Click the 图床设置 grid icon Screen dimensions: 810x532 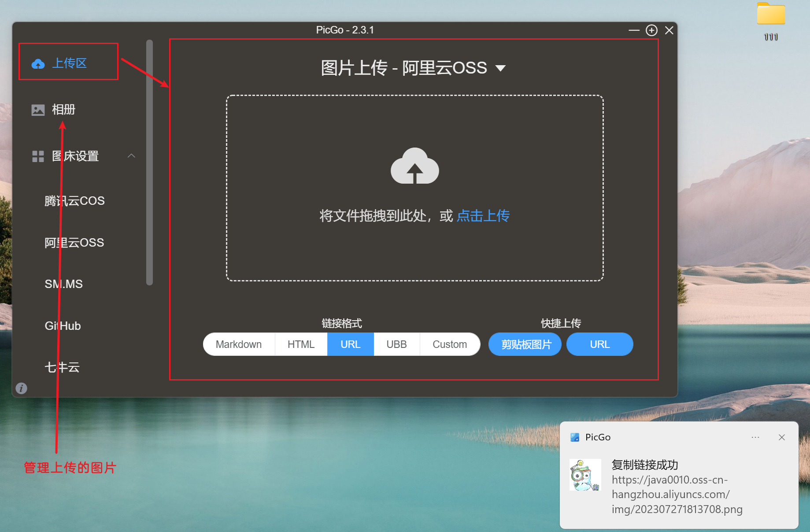38,156
